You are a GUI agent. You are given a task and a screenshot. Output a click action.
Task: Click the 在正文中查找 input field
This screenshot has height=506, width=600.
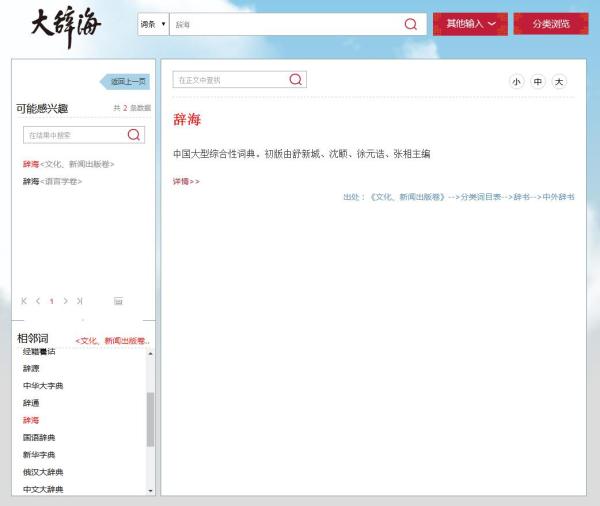pos(231,80)
